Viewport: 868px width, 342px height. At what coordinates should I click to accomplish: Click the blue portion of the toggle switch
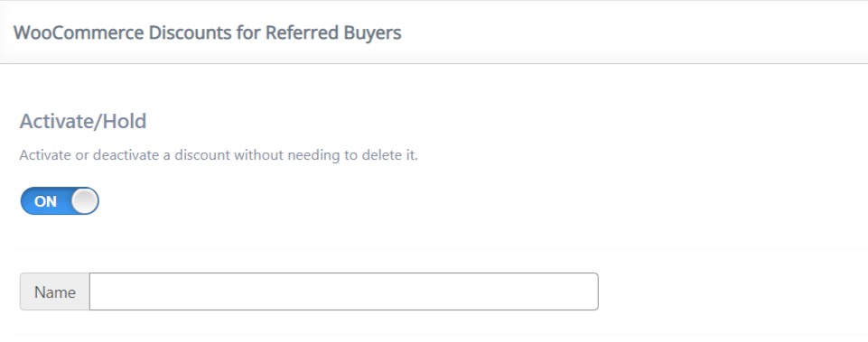(x=45, y=201)
